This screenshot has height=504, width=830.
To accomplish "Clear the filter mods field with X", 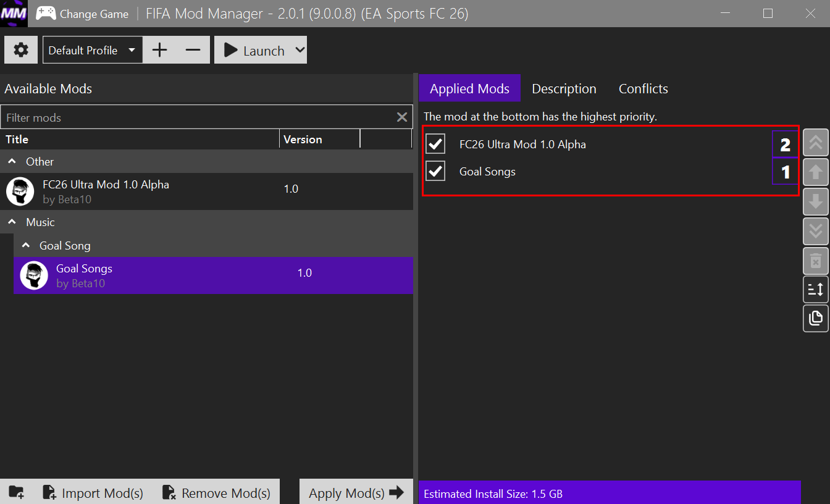I will (x=402, y=117).
